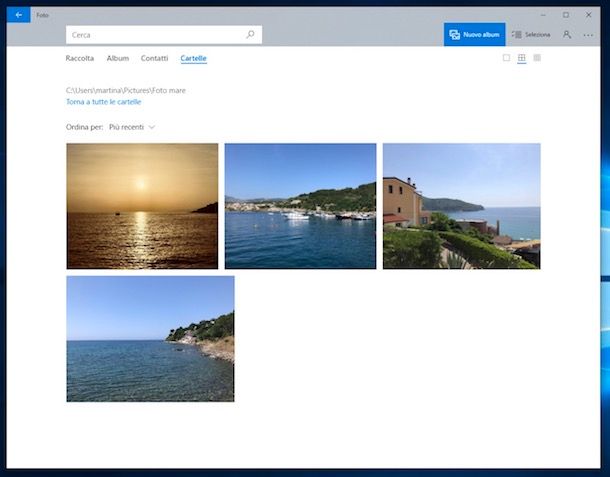Choose the small tiles view icon
The image size is (610, 477).
(x=537, y=58)
